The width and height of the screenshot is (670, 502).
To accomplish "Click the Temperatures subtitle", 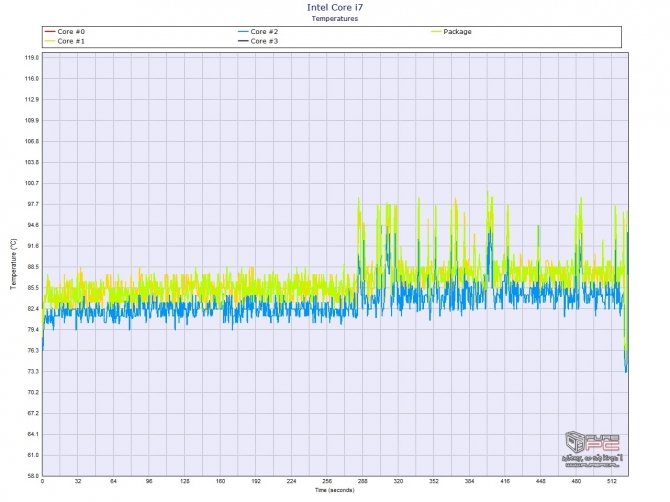I will tap(335, 18).
